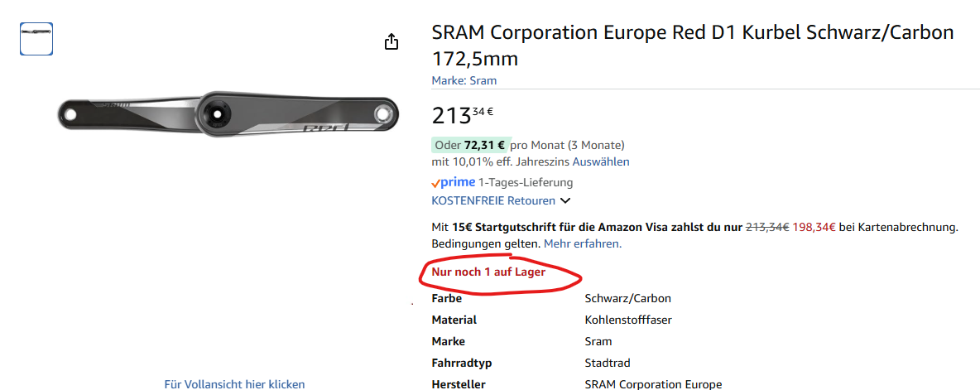The height and width of the screenshot is (390, 980).
Task: Click the "Stadtrad" Fahrradtyp value
Action: pos(606,363)
